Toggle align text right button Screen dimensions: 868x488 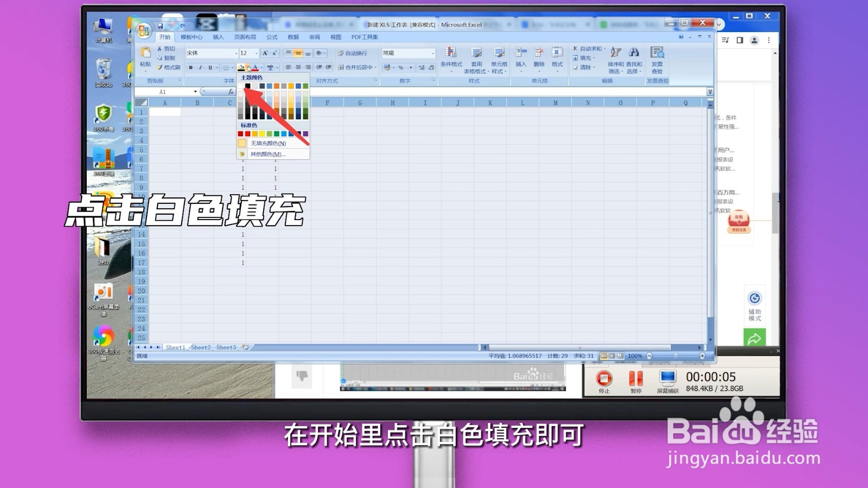308,68
